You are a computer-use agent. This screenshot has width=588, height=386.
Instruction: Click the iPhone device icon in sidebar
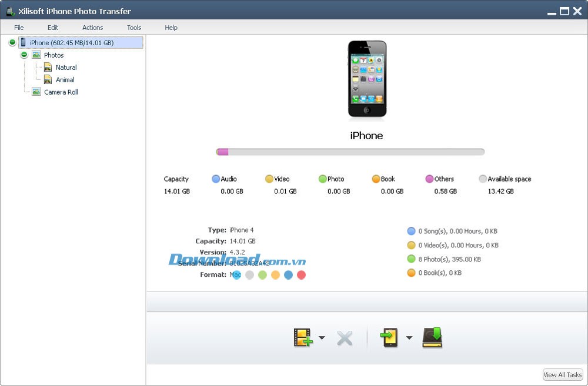click(24, 43)
